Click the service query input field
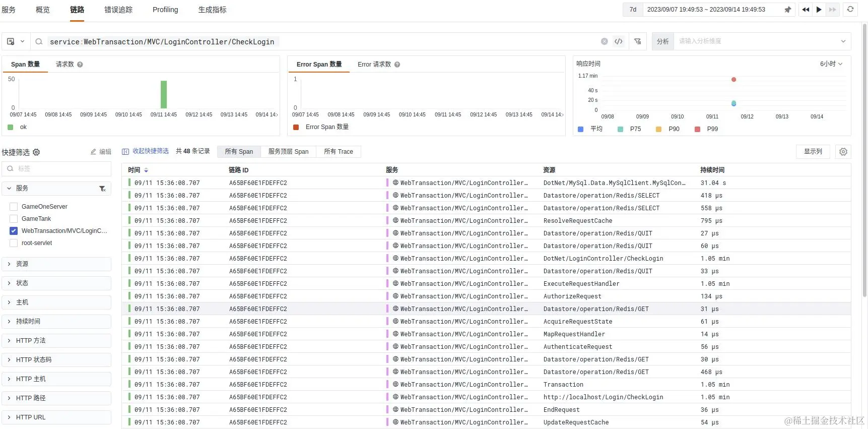This screenshot has height=429, width=868. pos(322,42)
